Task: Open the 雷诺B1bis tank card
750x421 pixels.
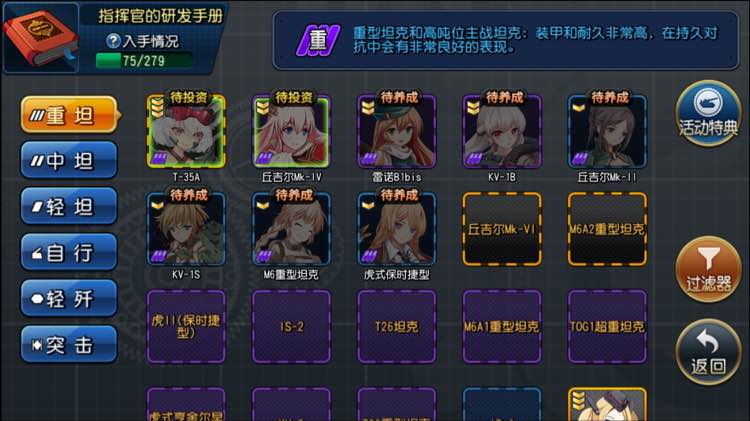Action: pos(397,131)
